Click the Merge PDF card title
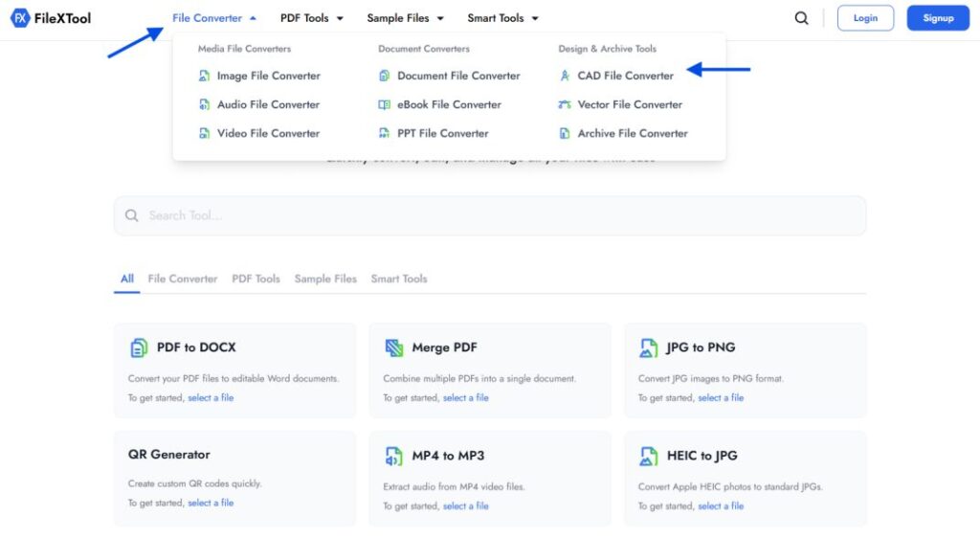This screenshot has height=538, width=980. pyautogui.click(x=444, y=347)
